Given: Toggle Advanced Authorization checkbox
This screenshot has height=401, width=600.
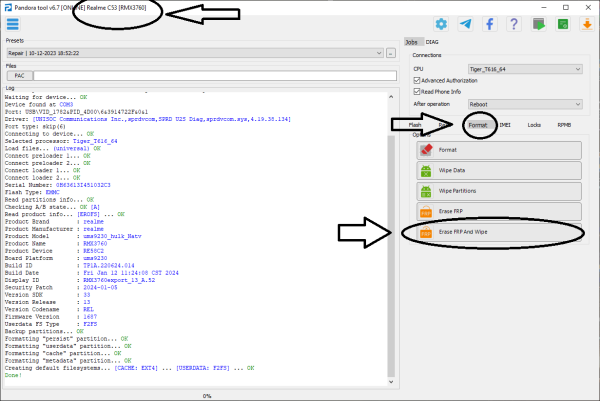Looking at the screenshot, I should point(417,80).
